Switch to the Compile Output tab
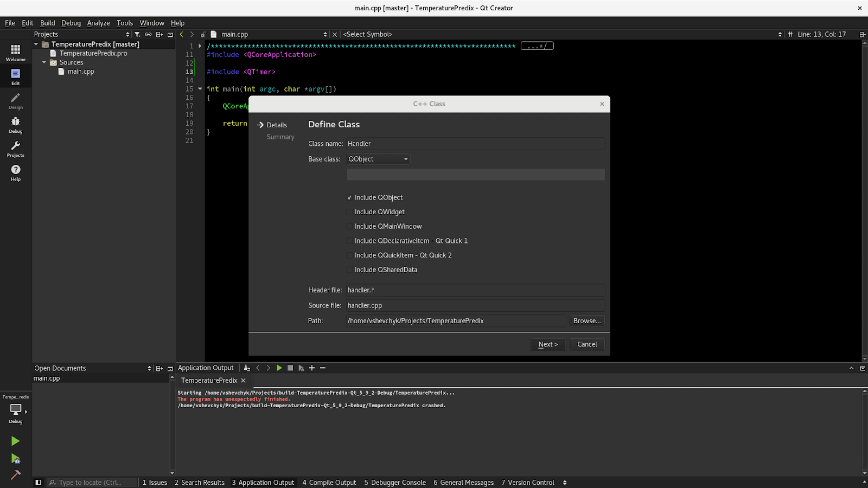Image resolution: width=868 pixels, height=488 pixels. coord(329,483)
